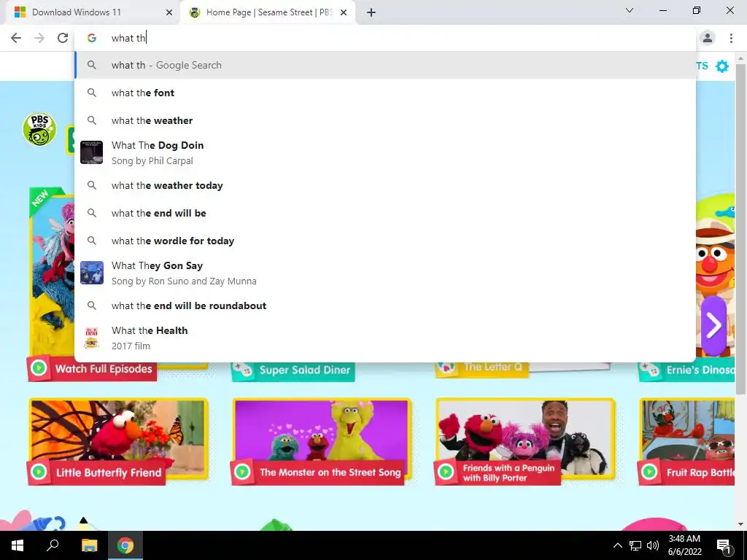
Task: Pick the 'what the font' suggestion
Action: [385, 93]
